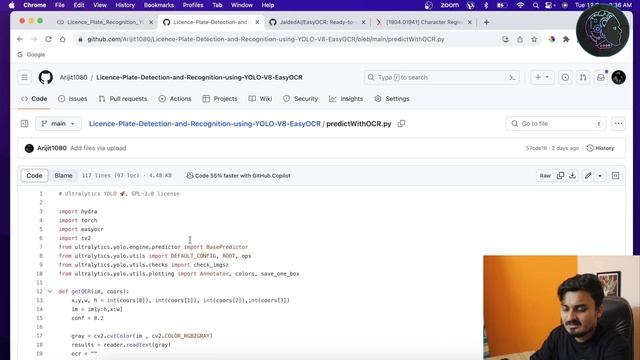Open the GitHub issues icon in header
The width and height of the screenshot is (640, 360).
point(565,77)
